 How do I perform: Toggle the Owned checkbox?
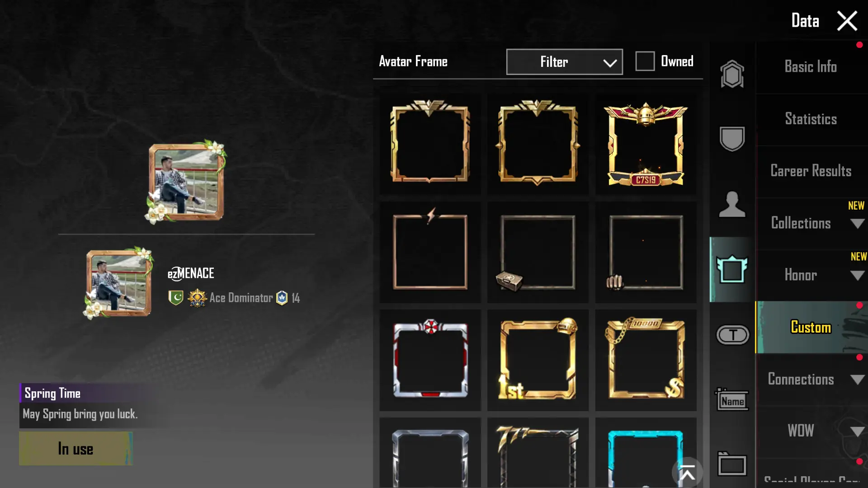[645, 61]
